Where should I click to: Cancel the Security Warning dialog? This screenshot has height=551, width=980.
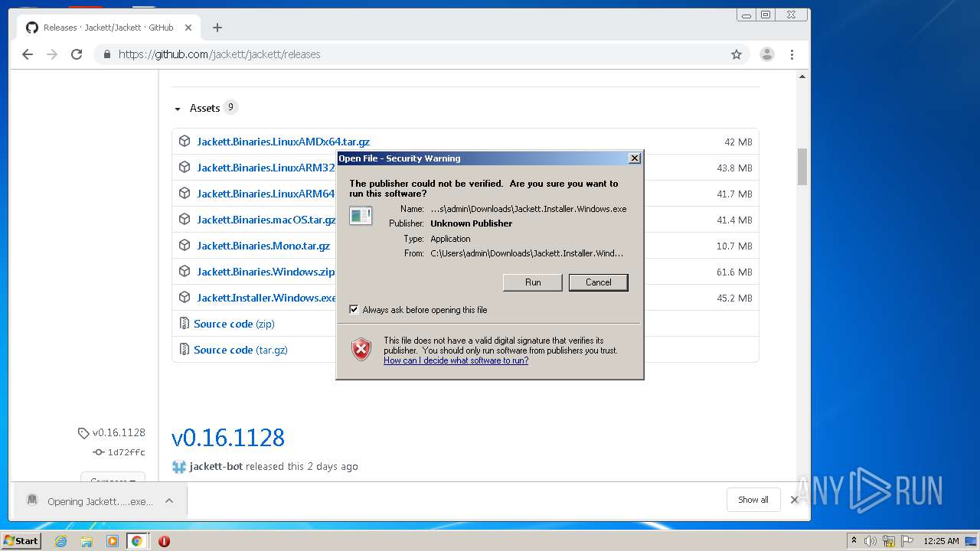click(599, 282)
